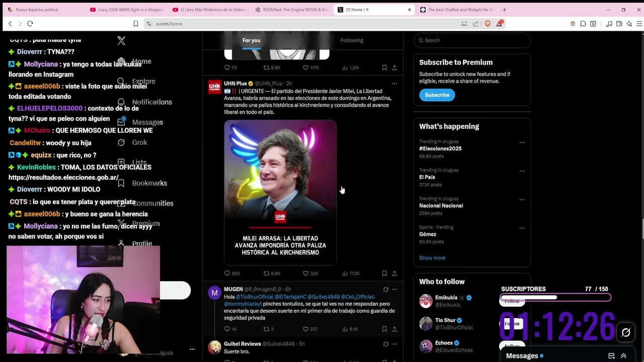Bookmark the UHN Plus Milei post
Screen dimensions: 644x362
click(x=384, y=274)
